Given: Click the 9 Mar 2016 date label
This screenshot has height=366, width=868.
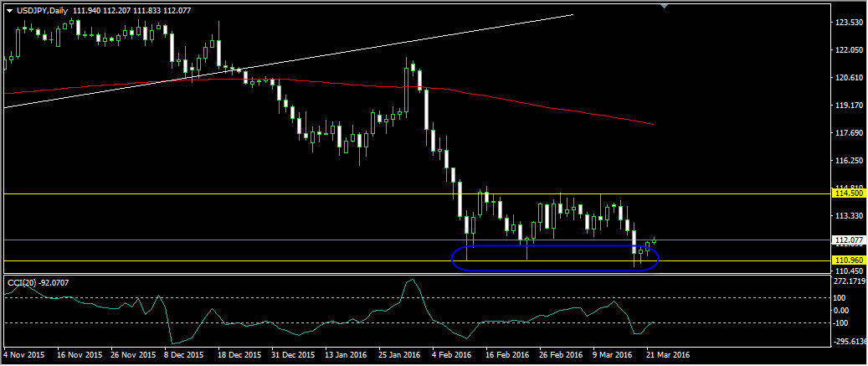Looking at the screenshot, I should click(x=613, y=354).
